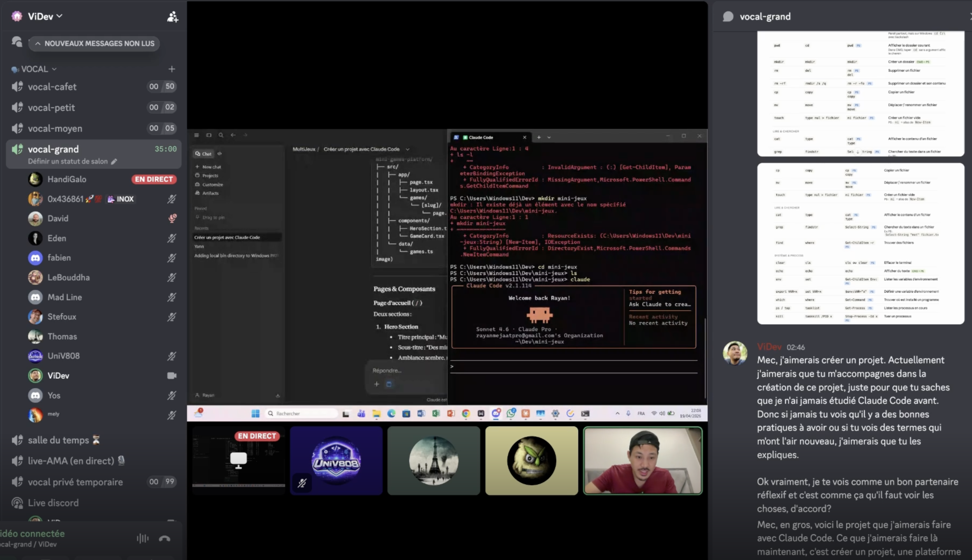Disconnect from voice with the hang-up icon
The height and width of the screenshot is (560, 972).
click(x=165, y=539)
